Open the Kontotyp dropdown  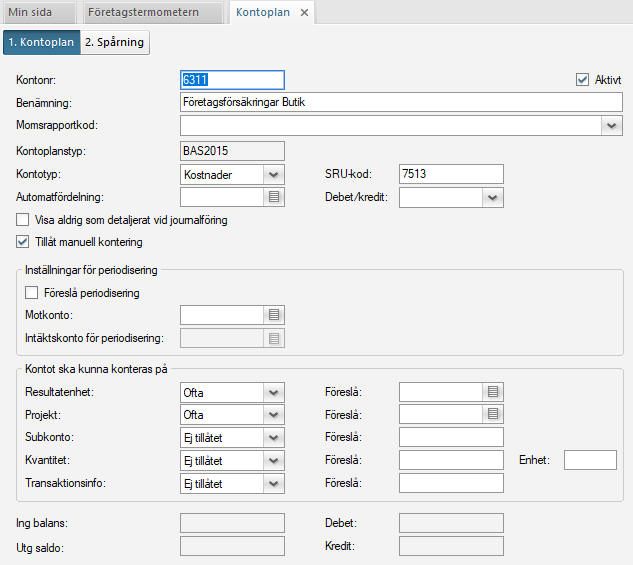pos(274,175)
